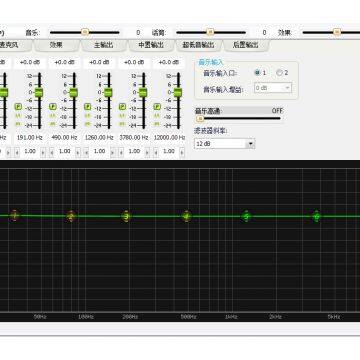Screen dimensions: 360x360
Task: Click the +0.0 dB field above the 1260.00 Hz band
Action: [99, 62]
